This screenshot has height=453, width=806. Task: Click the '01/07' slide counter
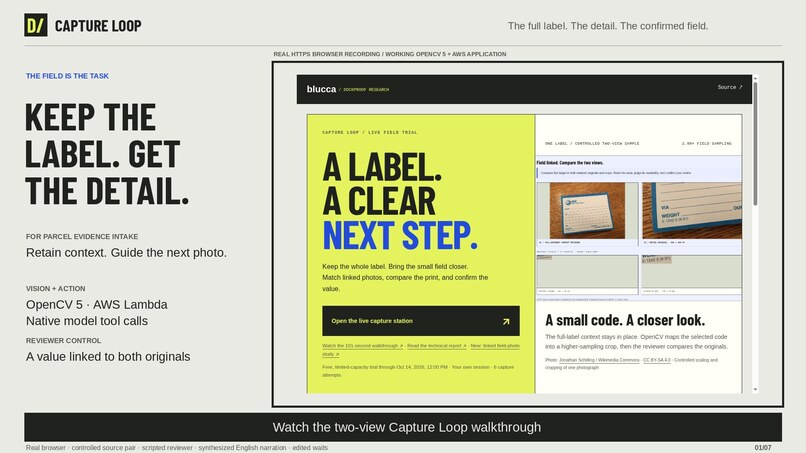click(763, 447)
